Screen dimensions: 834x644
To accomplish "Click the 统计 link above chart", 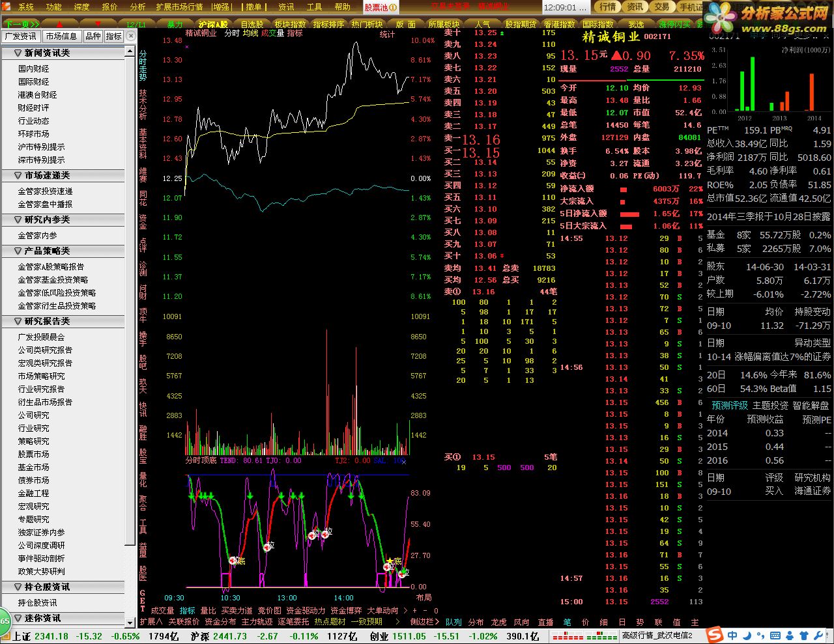I will click(388, 35).
